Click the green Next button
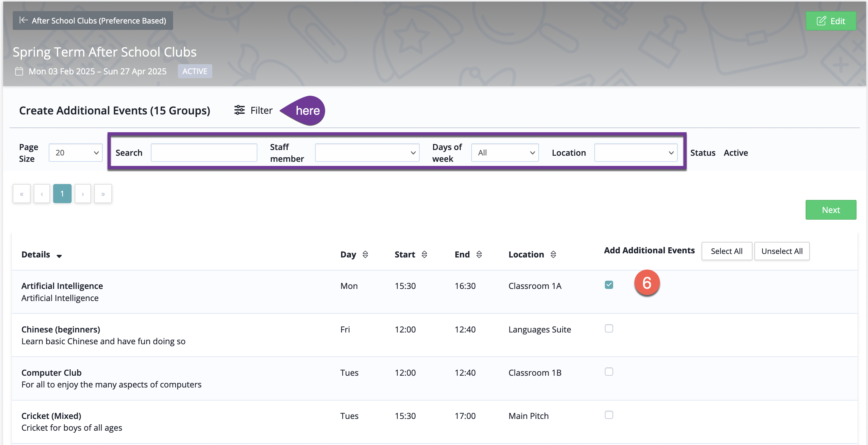868x445 pixels. click(x=830, y=210)
